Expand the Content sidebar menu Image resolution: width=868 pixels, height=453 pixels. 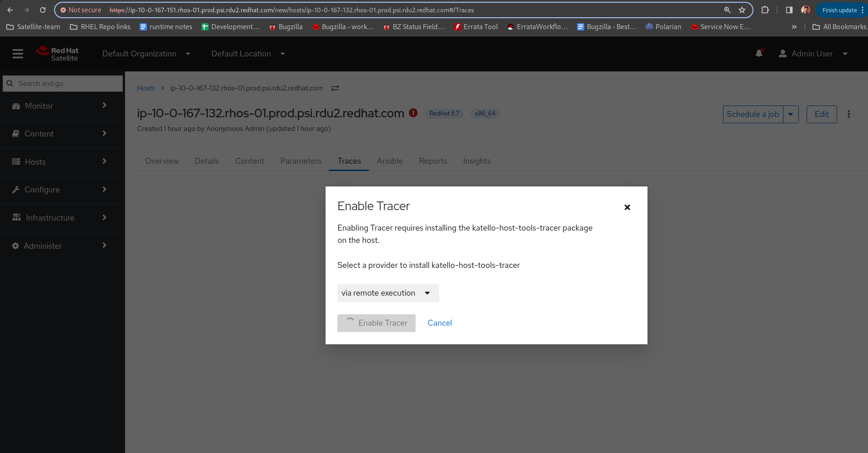[x=62, y=134]
